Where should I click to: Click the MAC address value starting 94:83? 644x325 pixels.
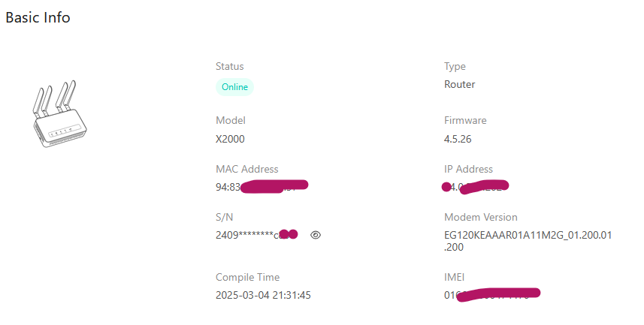262,187
